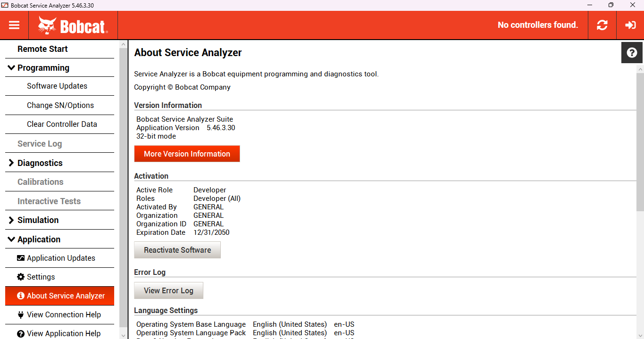The width and height of the screenshot is (644, 339).
Task: Click Operating System Base Language row
Action: [245, 324]
